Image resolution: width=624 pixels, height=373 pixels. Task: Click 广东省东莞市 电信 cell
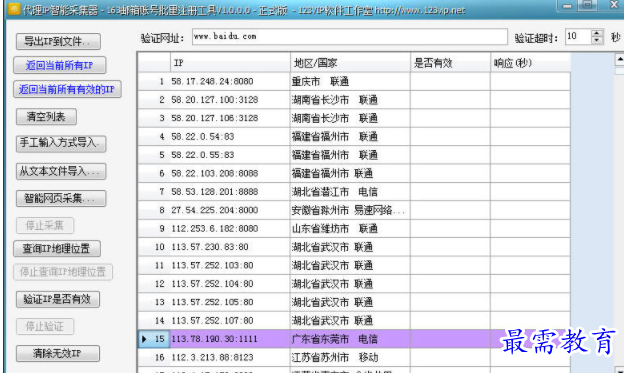[x=350, y=339]
